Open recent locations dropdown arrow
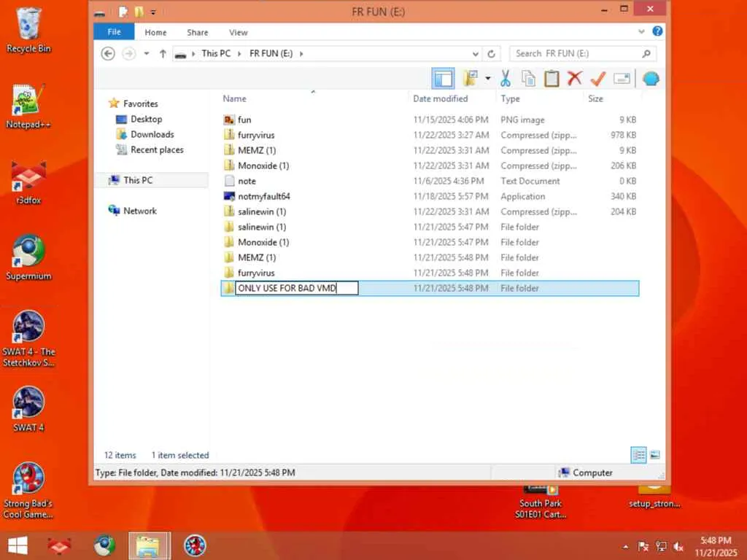The height and width of the screenshot is (560, 747). 147,54
